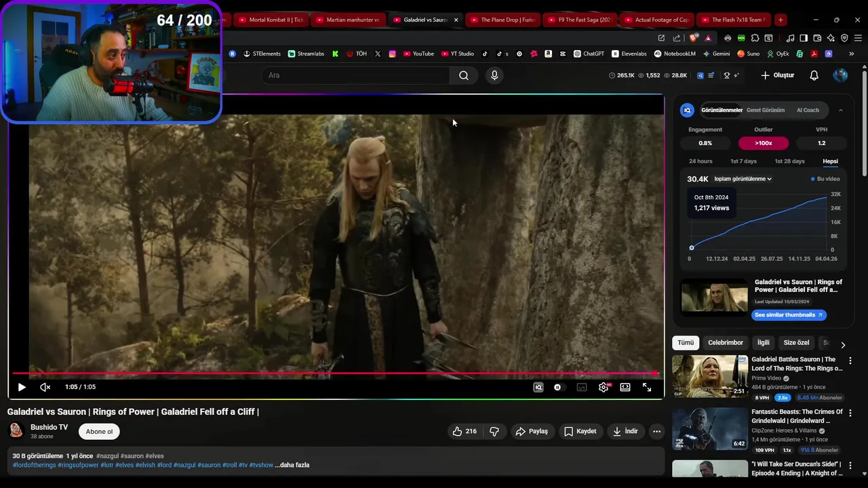Click the >100x Outlier badge

[764, 143]
